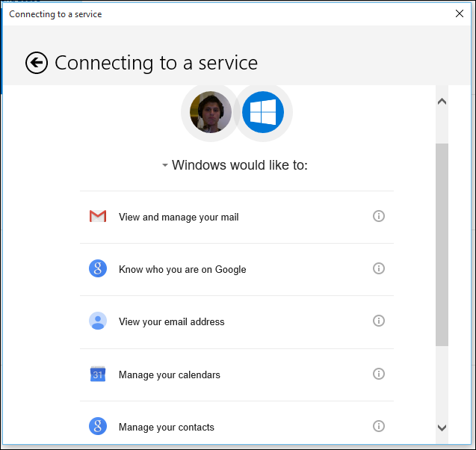
Task: Click the Google Calendar 31 icon
Action: (x=98, y=375)
